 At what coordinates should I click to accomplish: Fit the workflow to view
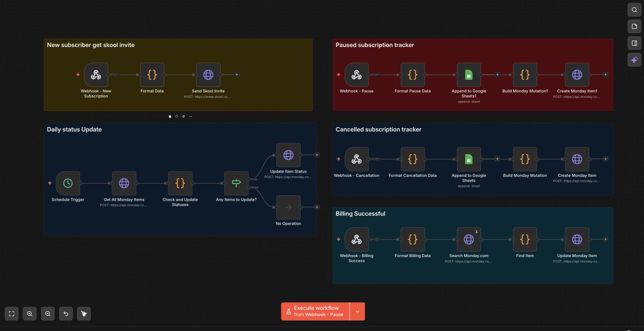(12, 313)
